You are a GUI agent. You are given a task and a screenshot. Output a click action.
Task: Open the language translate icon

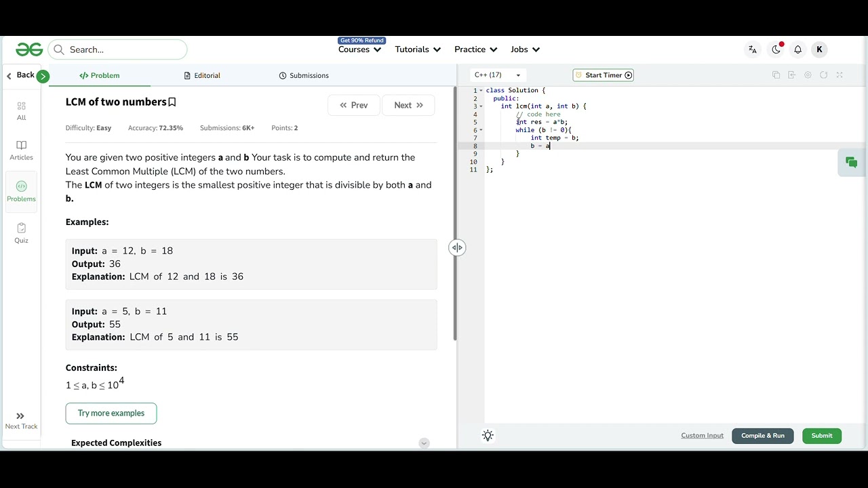pos(753,49)
